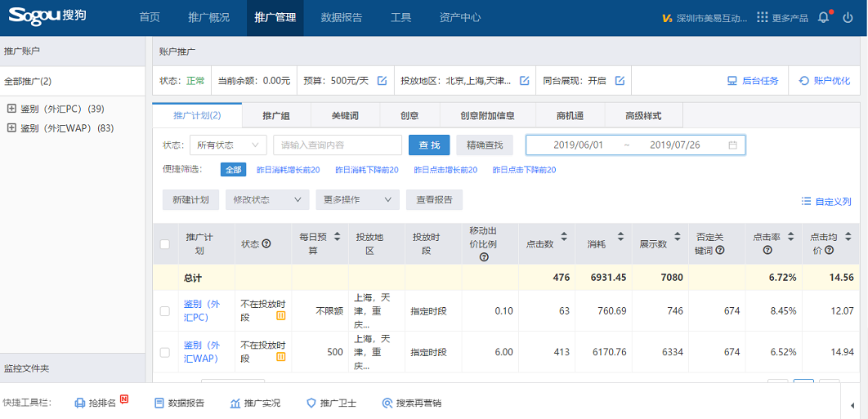Filter by 昨日消耗下降前20

click(x=367, y=170)
